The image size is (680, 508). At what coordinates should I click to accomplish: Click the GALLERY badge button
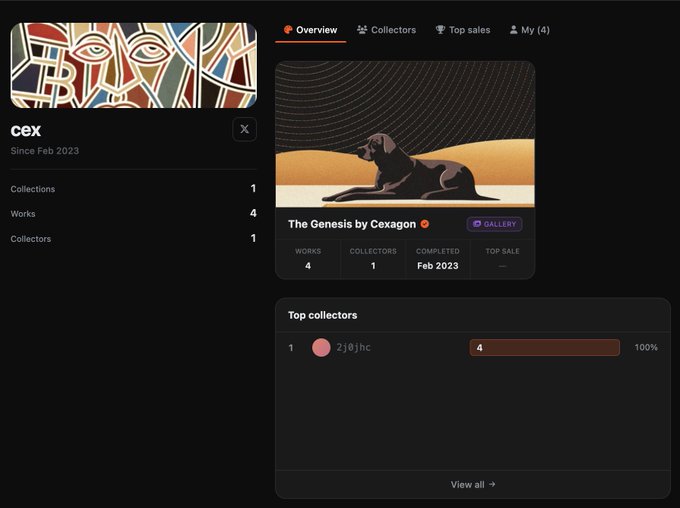[494, 224]
